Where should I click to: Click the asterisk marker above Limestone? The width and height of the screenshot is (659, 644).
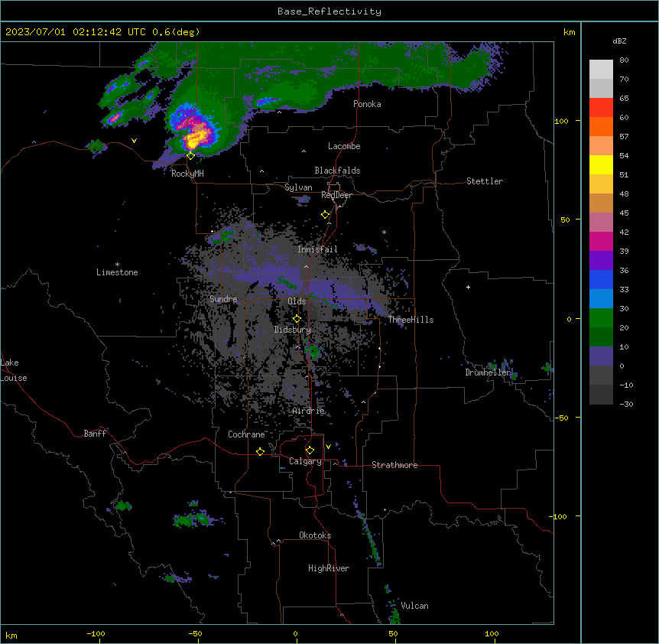(x=117, y=265)
